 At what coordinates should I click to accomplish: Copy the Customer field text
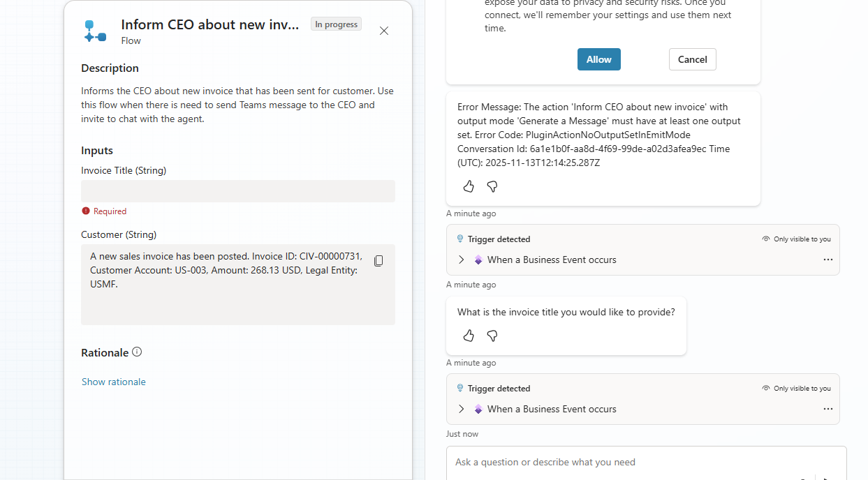pyautogui.click(x=378, y=261)
